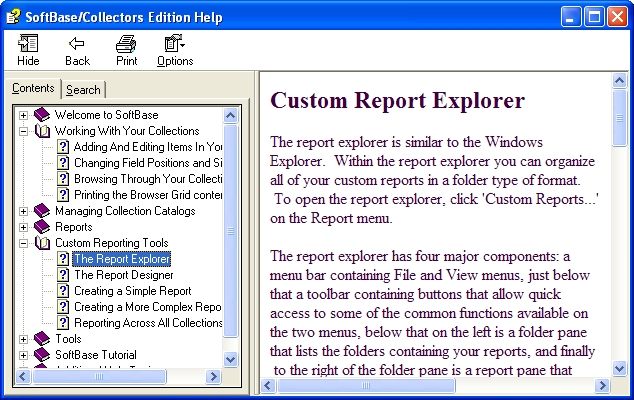Click the SoftBase help title bar icon
This screenshot has width=634, height=400.
click(x=13, y=17)
